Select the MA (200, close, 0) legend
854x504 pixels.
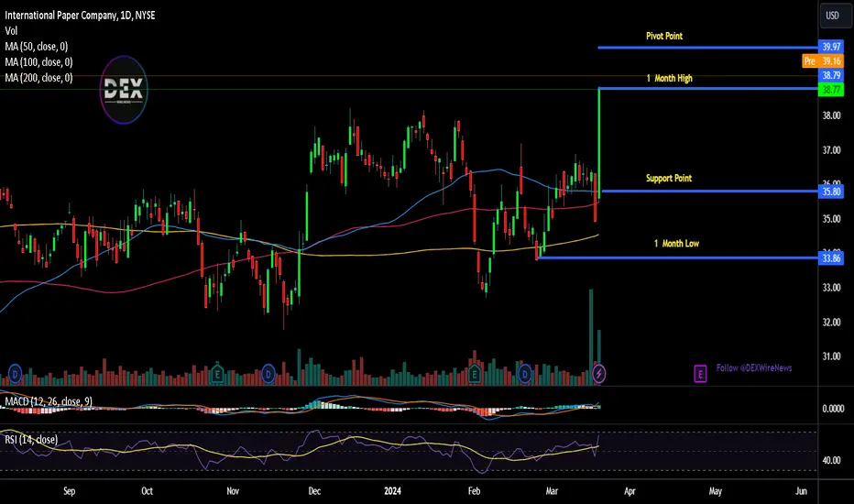click(38, 78)
